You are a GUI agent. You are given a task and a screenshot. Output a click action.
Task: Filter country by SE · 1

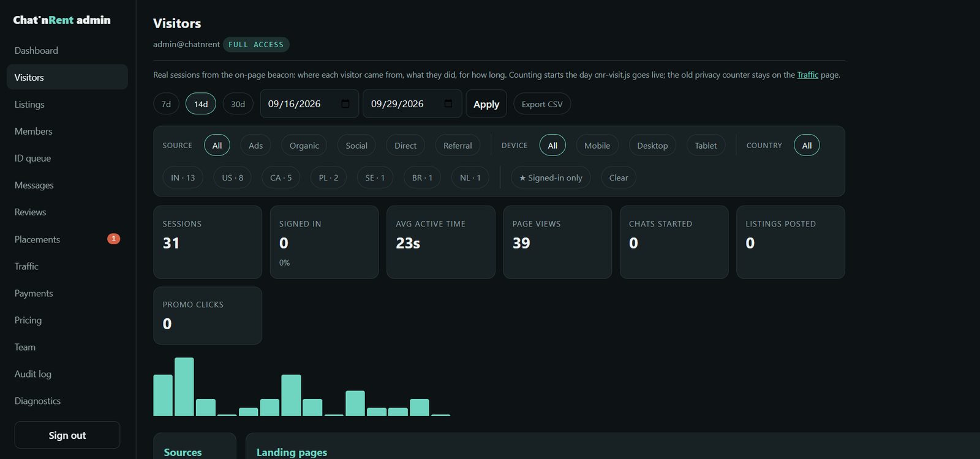click(x=375, y=177)
